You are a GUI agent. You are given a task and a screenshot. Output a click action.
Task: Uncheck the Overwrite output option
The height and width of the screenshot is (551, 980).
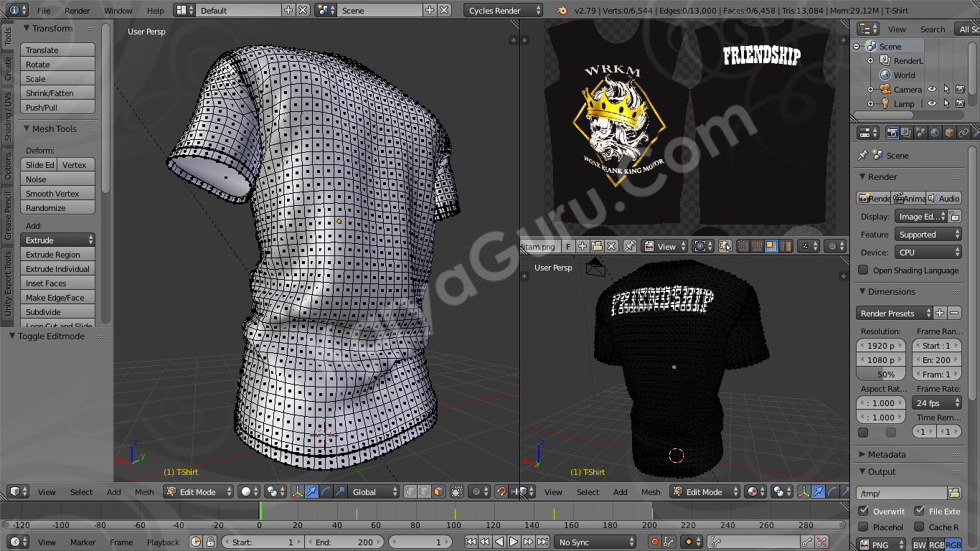[864, 511]
